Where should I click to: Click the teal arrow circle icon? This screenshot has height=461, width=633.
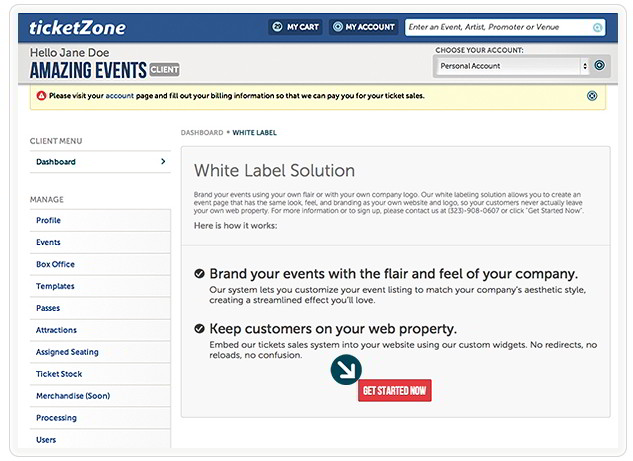346,369
